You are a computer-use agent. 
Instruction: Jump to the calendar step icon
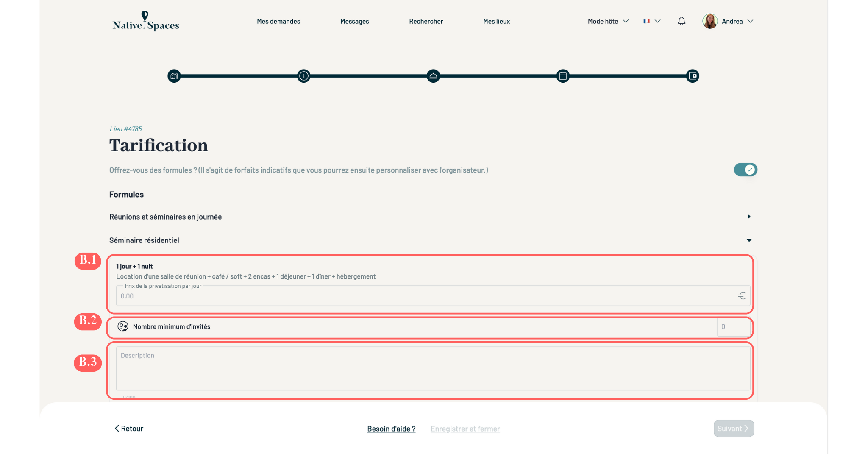coord(563,76)
